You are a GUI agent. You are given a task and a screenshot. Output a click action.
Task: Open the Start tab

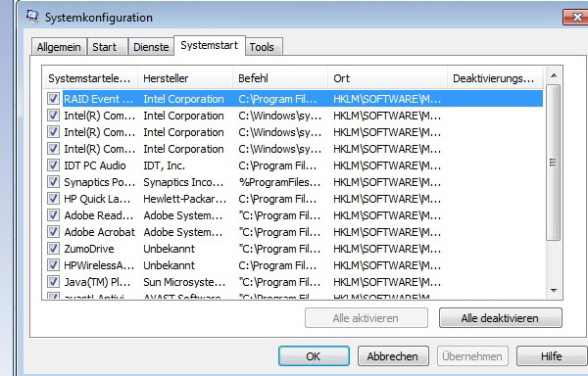pyautogui.click(x=108, y=47)
